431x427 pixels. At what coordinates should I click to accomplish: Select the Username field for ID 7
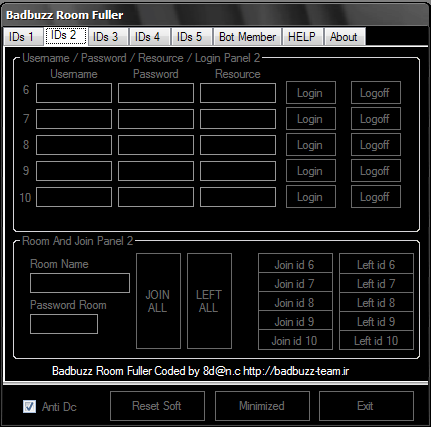tap(74, 119)
